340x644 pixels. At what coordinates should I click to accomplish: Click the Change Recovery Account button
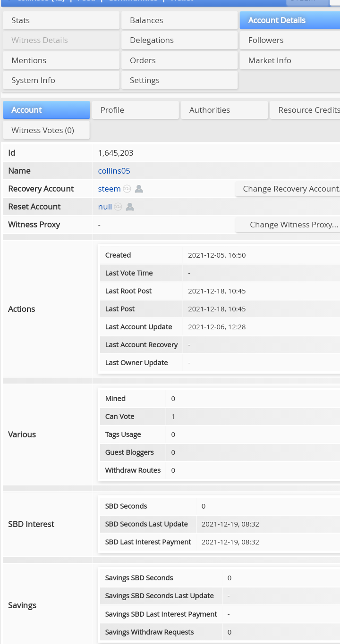288,189
